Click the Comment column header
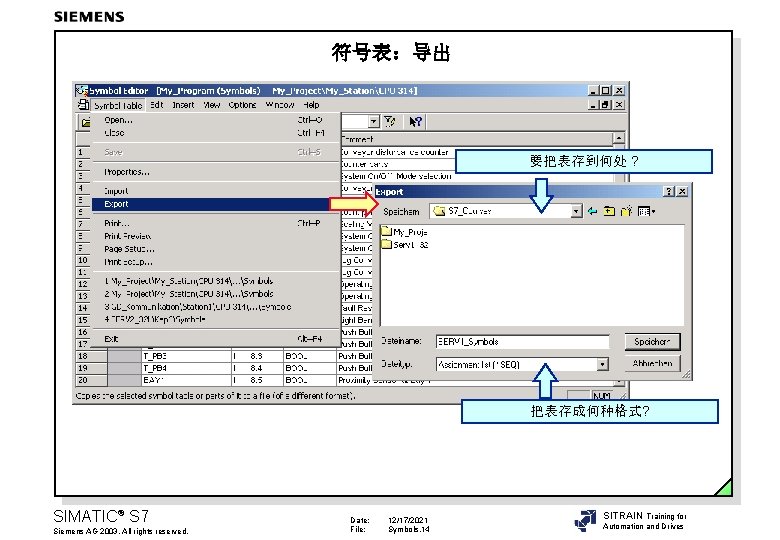The height and width of the screenshot is (540, 780). click(477, 139)
